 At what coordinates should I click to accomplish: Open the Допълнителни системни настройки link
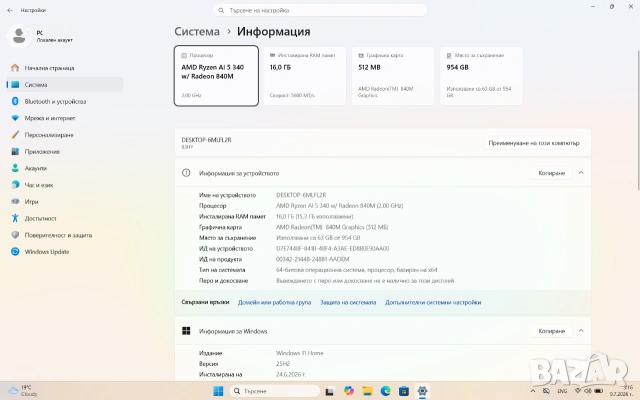pyautogui.click(x=433, y=302)
